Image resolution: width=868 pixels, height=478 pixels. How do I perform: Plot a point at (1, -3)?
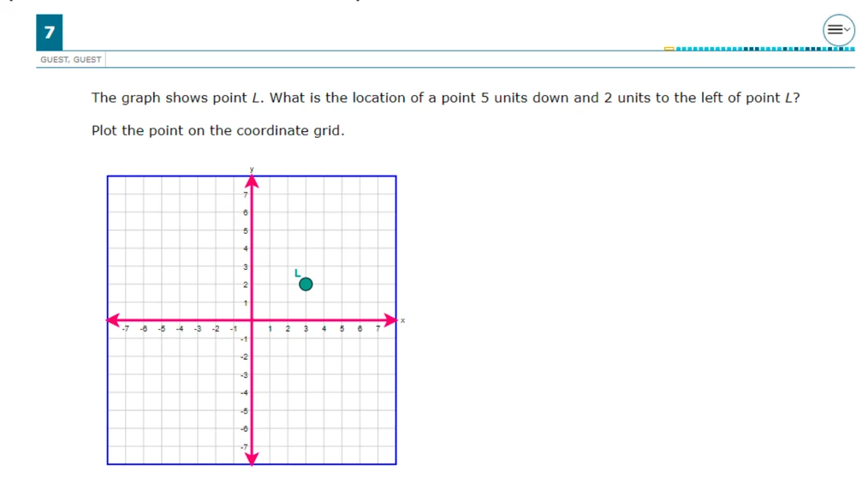point(270,374)
